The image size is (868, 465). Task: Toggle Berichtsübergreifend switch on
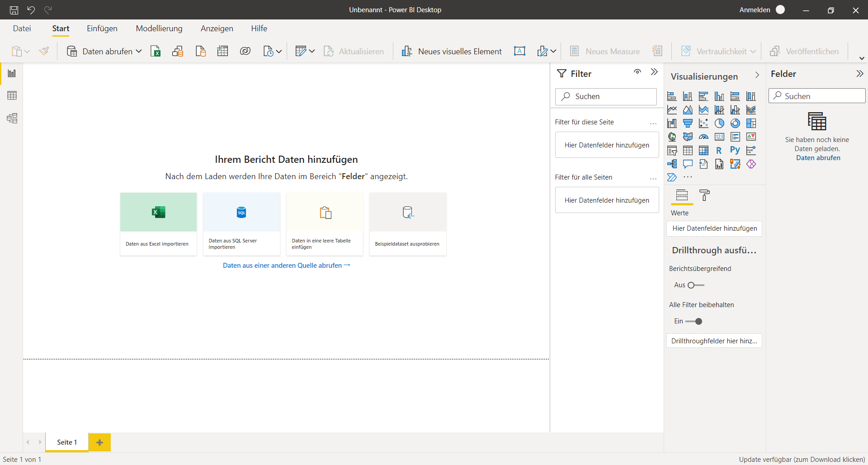coord(695,285)
